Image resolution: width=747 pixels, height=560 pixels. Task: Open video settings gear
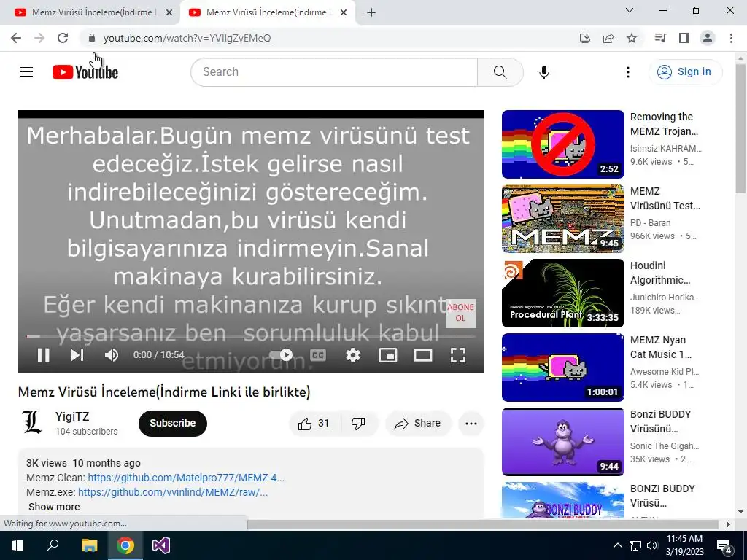pyautogui.click(x=353, y=355)
